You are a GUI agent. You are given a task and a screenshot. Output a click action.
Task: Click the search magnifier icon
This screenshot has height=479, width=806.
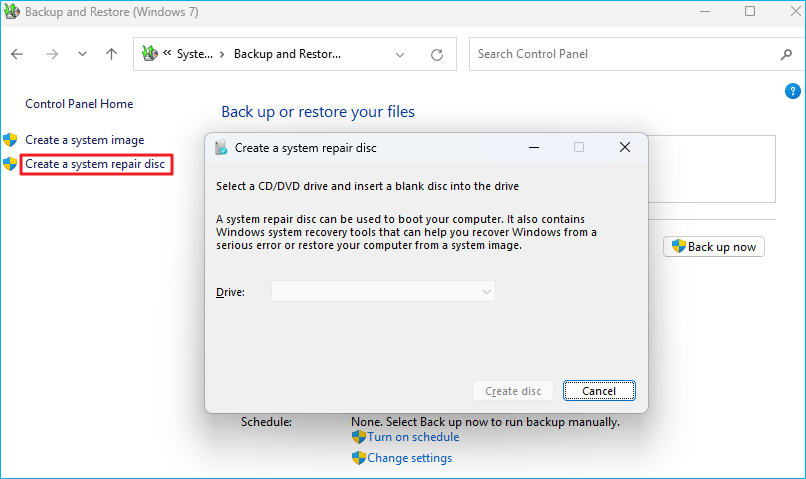pyautogui.click(x=786, y=54)
